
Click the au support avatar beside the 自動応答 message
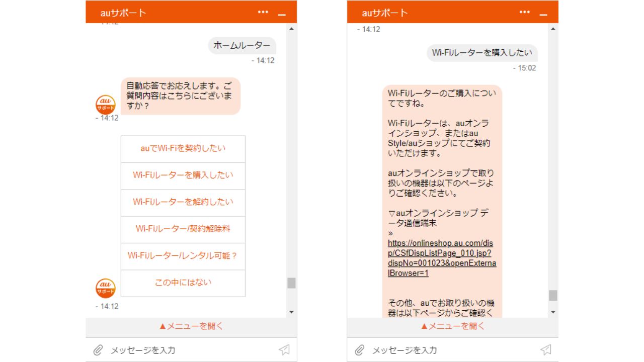pyautogui.click(x=106, y=104)
